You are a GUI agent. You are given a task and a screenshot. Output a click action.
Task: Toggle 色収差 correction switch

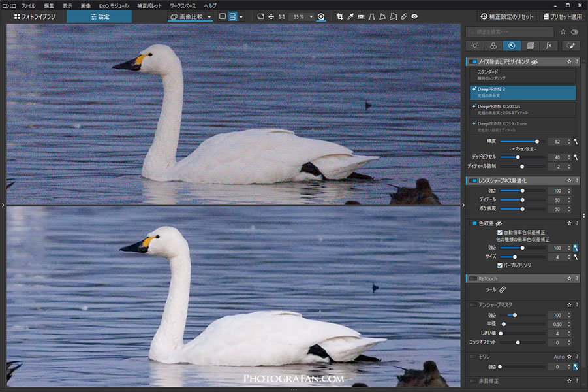point(473,223)
